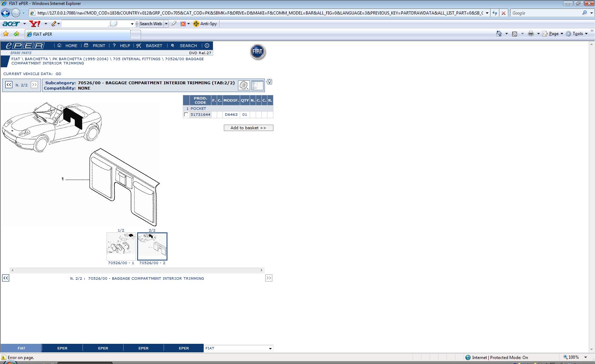
Task: Stop page loading with X icon
Action: click(x=503, y=13)
